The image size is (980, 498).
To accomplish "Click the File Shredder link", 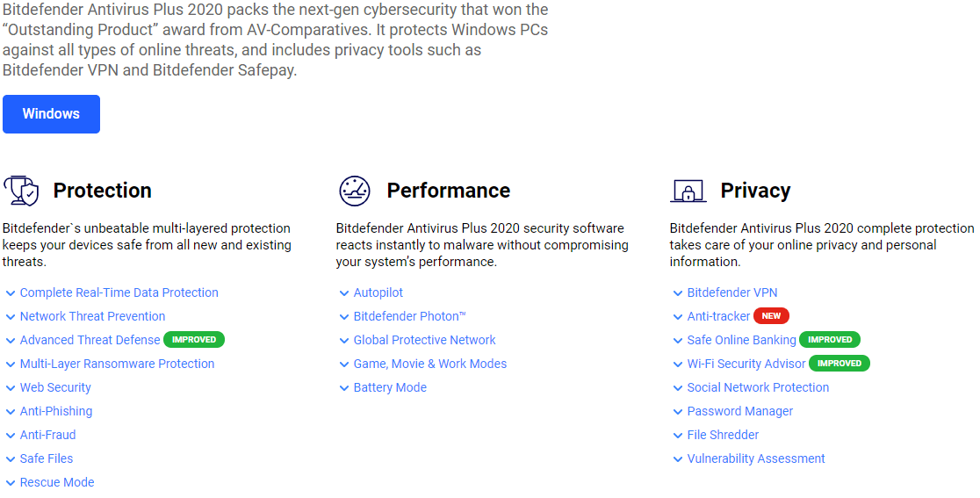I will tap(723, 435).
